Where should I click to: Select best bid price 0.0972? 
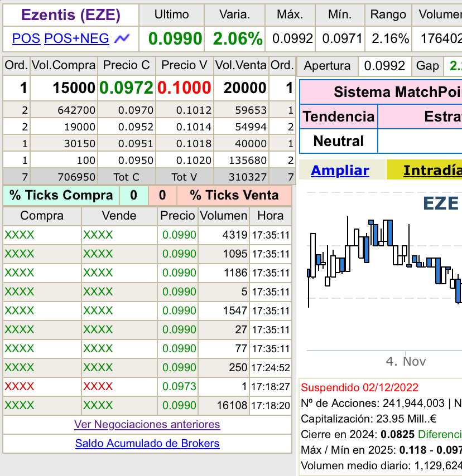127,88
